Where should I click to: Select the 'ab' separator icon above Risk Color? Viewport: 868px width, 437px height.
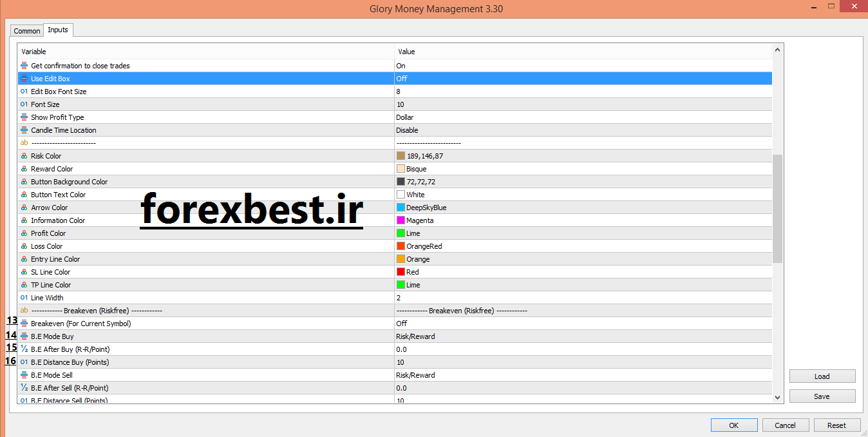[23, 142]
